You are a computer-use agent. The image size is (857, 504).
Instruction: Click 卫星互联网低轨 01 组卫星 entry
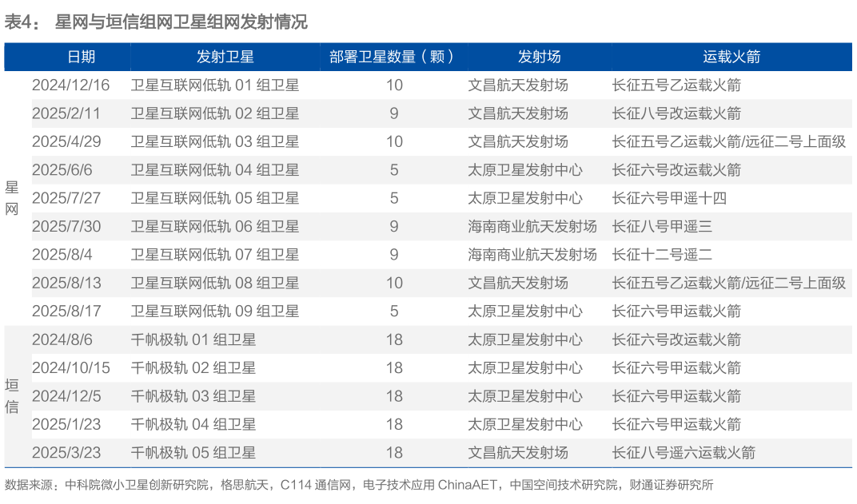[x=216, y=85]
